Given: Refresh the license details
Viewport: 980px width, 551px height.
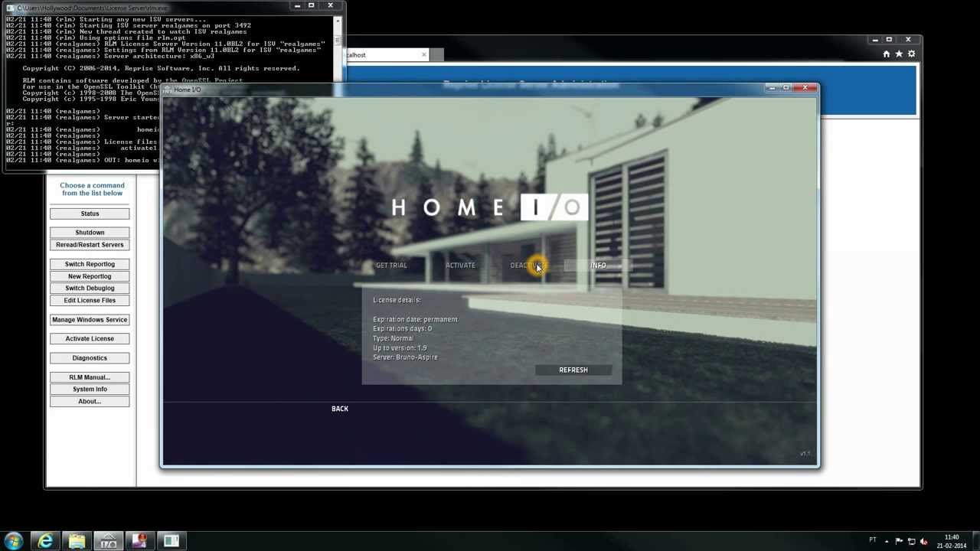Looking at the screenshot, I should tap(573, 370).
